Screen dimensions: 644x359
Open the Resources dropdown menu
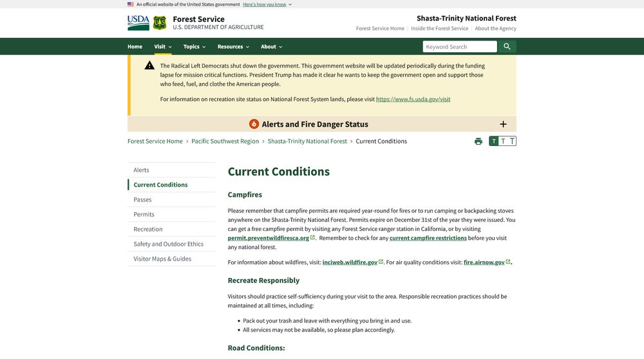(233, 46)
